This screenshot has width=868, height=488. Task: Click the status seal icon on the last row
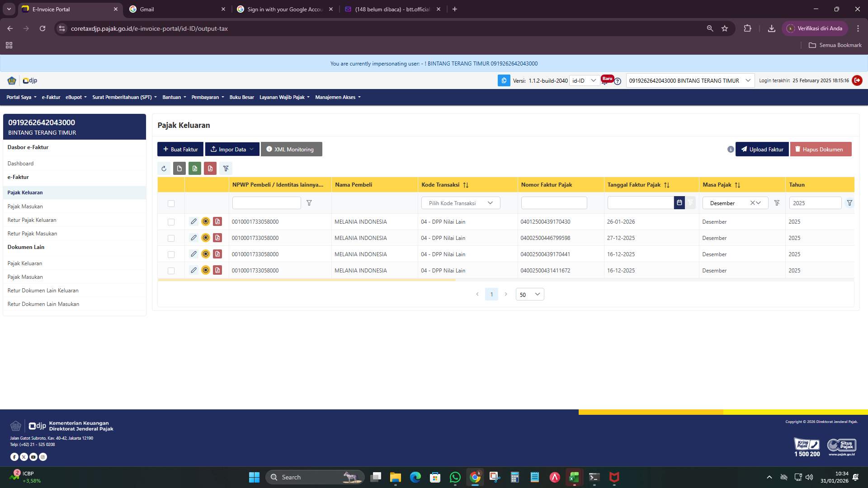(x=206, y=270)
